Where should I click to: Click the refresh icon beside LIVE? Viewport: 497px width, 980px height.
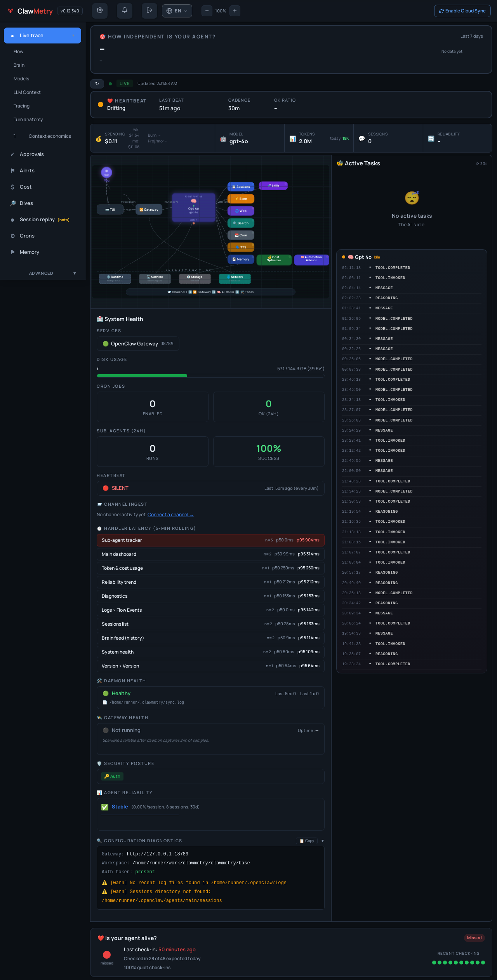(x=97, y=83)
